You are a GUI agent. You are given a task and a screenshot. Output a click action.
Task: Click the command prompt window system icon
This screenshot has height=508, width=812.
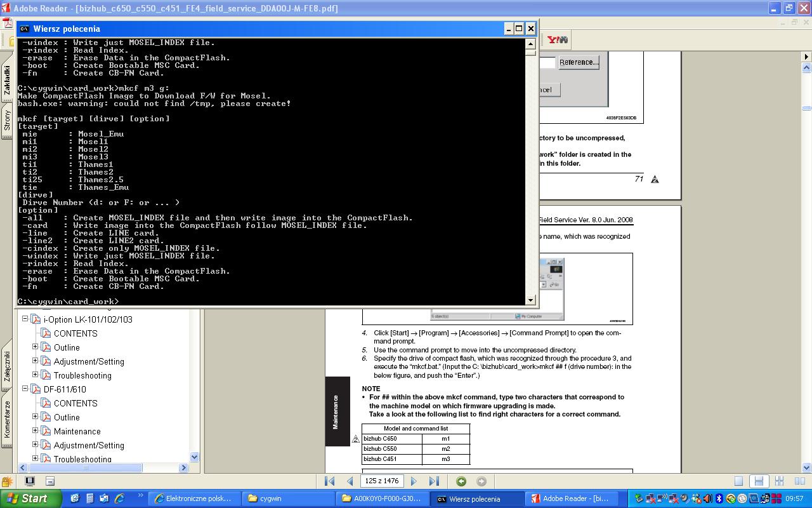pos(24,29)
